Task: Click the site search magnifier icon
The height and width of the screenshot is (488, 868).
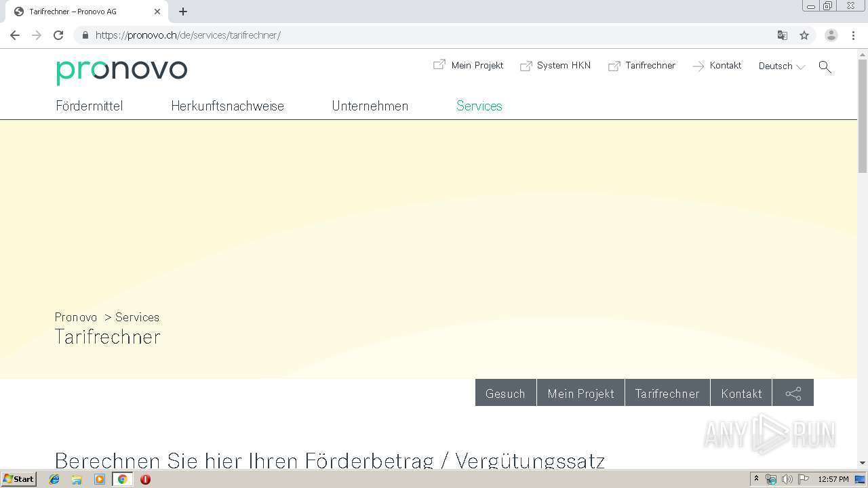Action: [x=825, y=66]
